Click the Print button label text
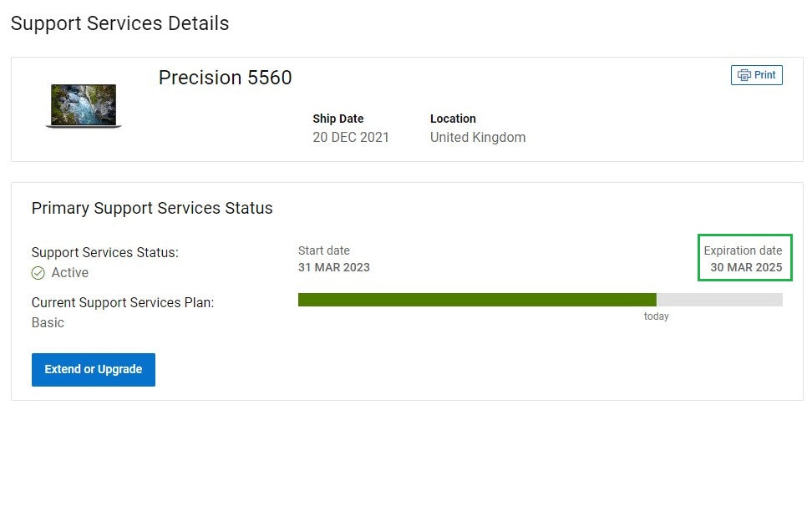The image size is (812, 531). tap(765, 75)
